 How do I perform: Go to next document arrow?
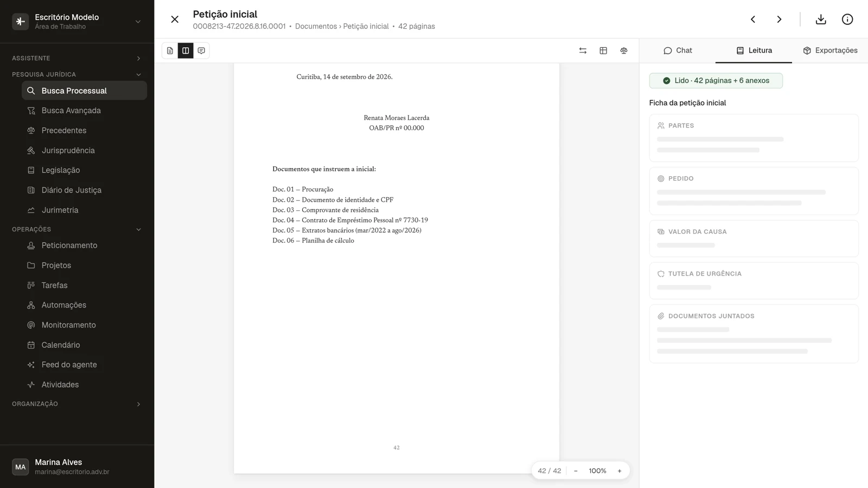click(779, 20)
